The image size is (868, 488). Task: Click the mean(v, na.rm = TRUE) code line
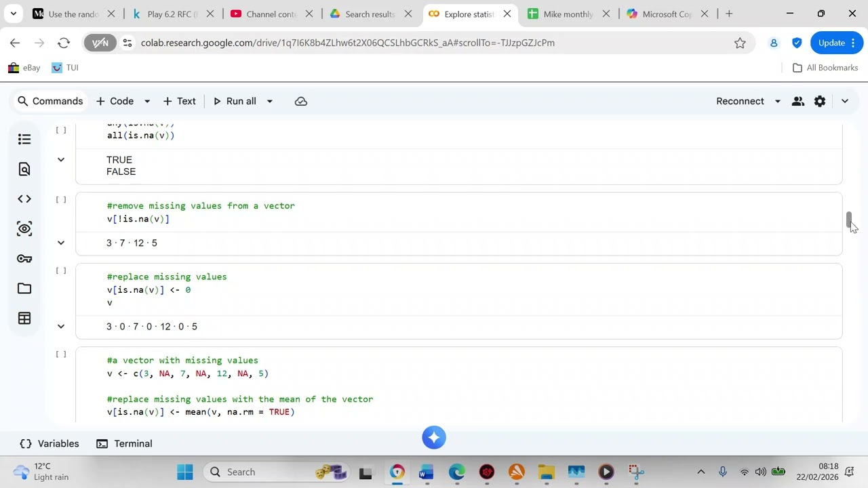(201, 412)
